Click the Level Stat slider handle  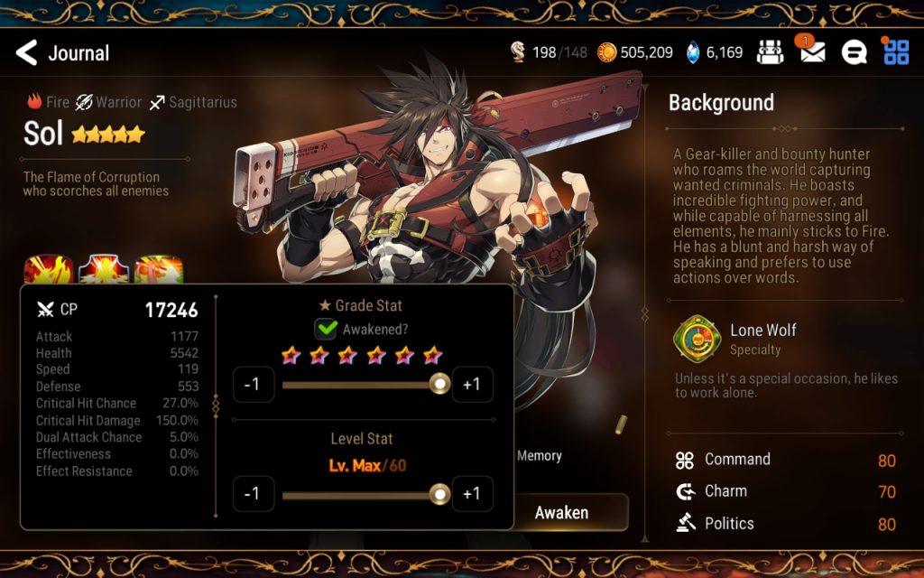[439, 494]
